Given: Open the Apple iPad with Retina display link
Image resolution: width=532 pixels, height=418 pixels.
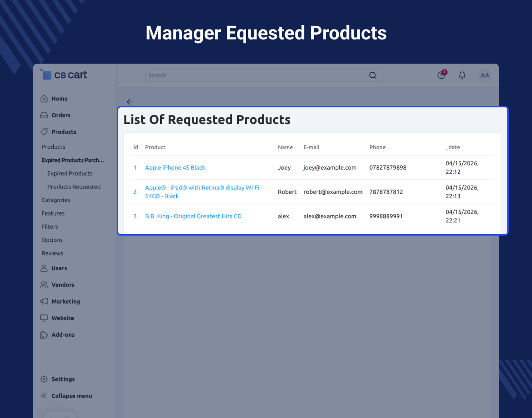Looking at the screenshot, I should pos(204,192).
